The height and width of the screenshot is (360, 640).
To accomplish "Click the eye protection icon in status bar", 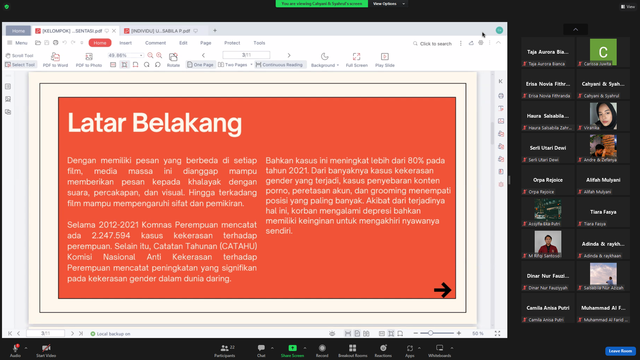I will 332,333.
